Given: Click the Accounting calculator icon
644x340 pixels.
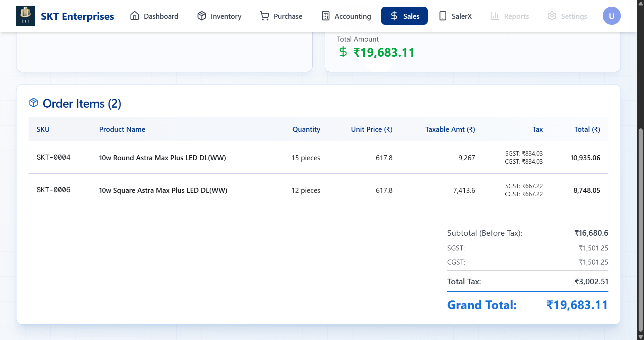Looking at the screenshot, I should click(325, 16).
